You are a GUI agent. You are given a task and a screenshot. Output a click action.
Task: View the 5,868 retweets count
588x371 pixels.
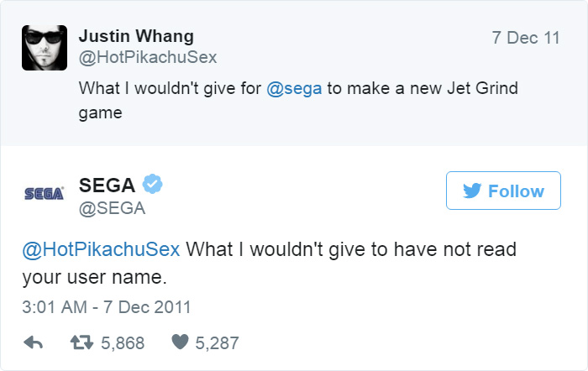122,342
